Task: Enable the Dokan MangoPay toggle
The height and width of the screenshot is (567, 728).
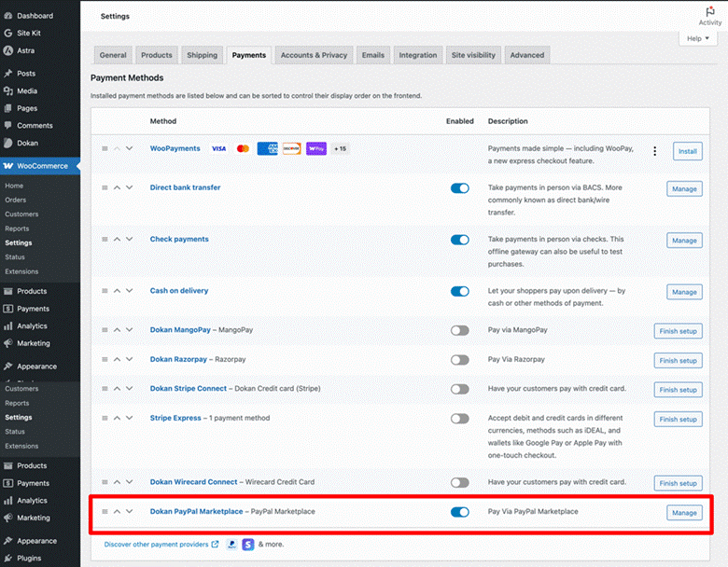Action: (x=459, y=330)
